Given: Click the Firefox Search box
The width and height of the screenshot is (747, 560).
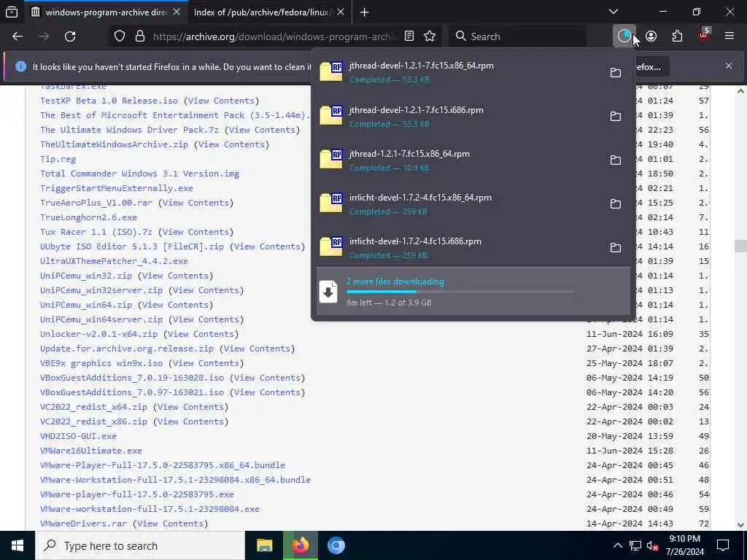Looking at the screenshot, I should (518, 36).
